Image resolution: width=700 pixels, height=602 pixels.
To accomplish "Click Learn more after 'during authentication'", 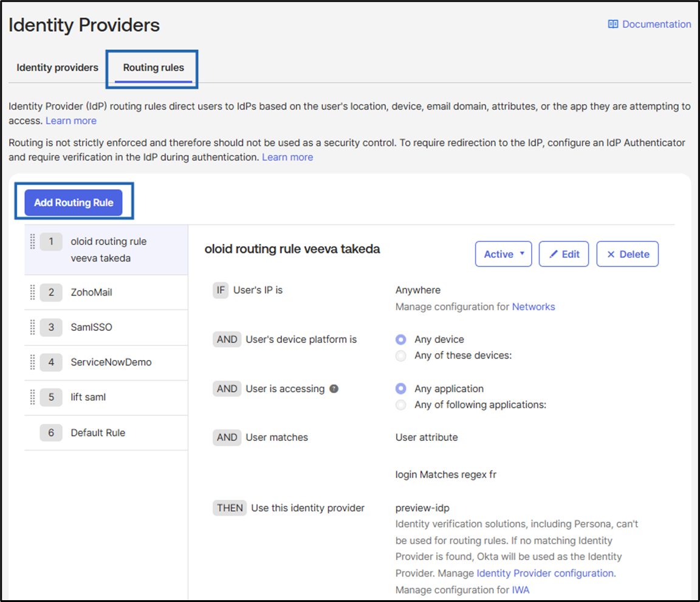I will tap(287, 157).
